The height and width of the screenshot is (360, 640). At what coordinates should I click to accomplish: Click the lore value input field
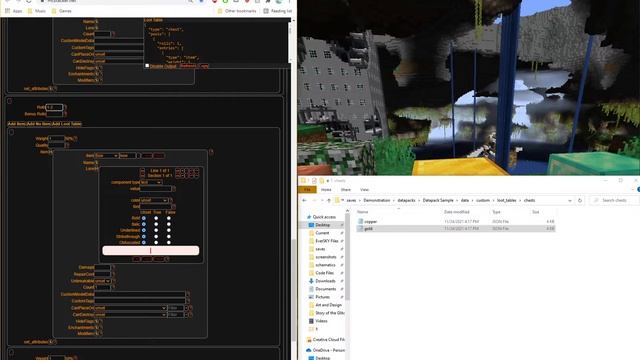coord(156,189)
